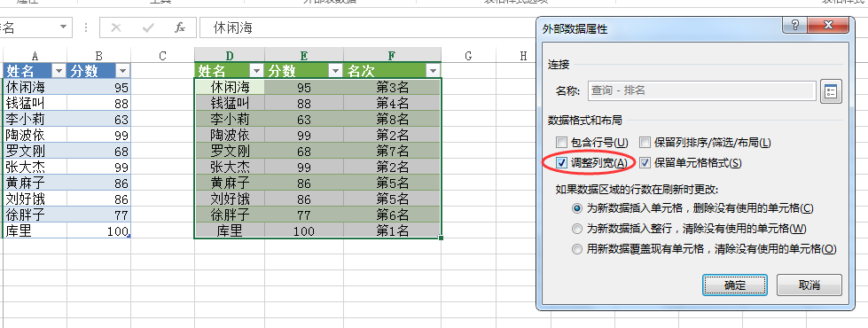Uncheck the 调整列宽 checkbox

click(562, 162)
